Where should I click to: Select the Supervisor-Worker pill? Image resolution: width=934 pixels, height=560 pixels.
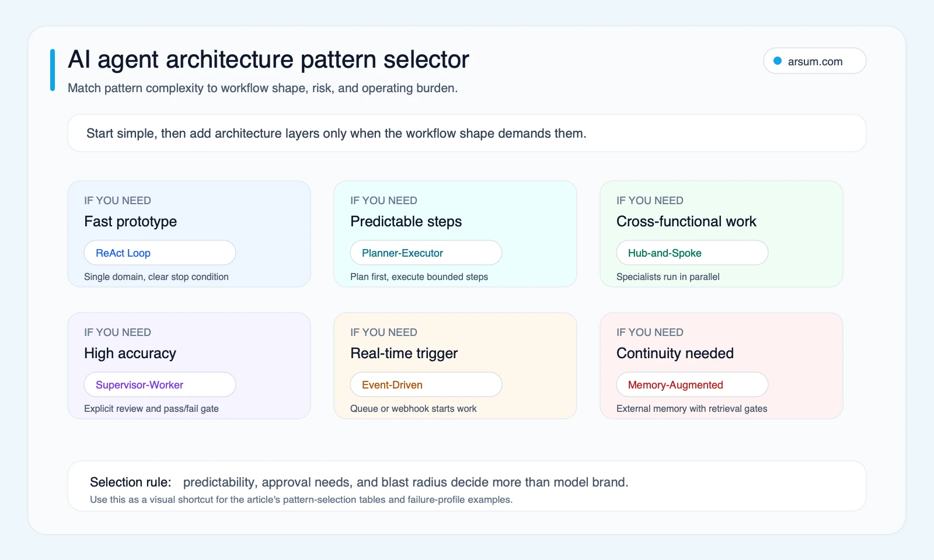click(x=160, y=384)
